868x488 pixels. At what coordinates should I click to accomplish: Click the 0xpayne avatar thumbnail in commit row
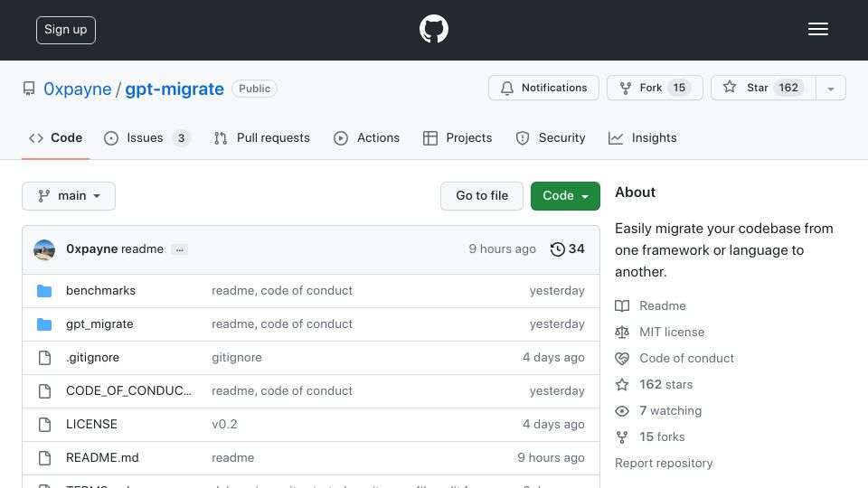coord(44,249)
